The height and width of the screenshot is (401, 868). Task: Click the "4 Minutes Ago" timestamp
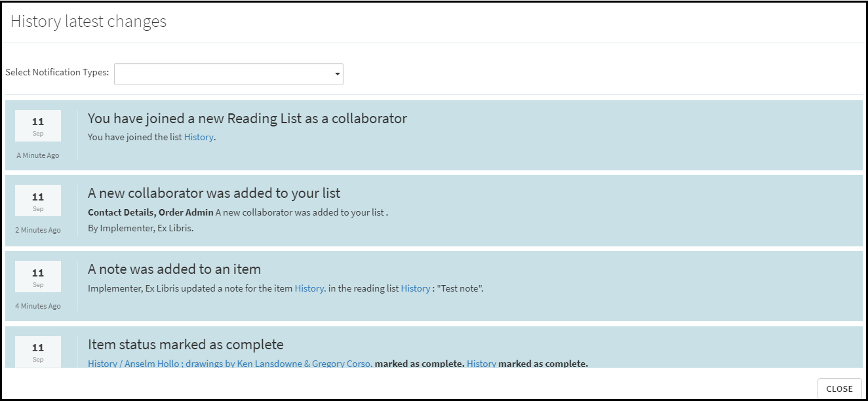click(38, 306)
